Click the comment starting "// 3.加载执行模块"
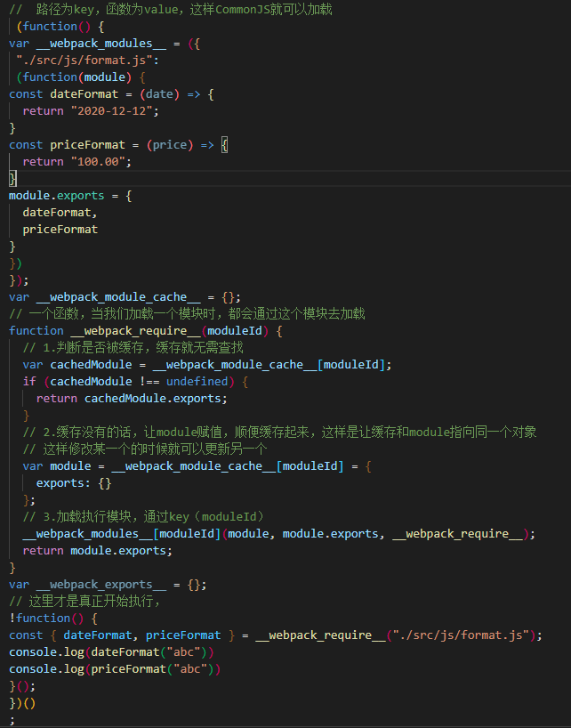Viewport: 571px width, 728px height. pos(143,517)
